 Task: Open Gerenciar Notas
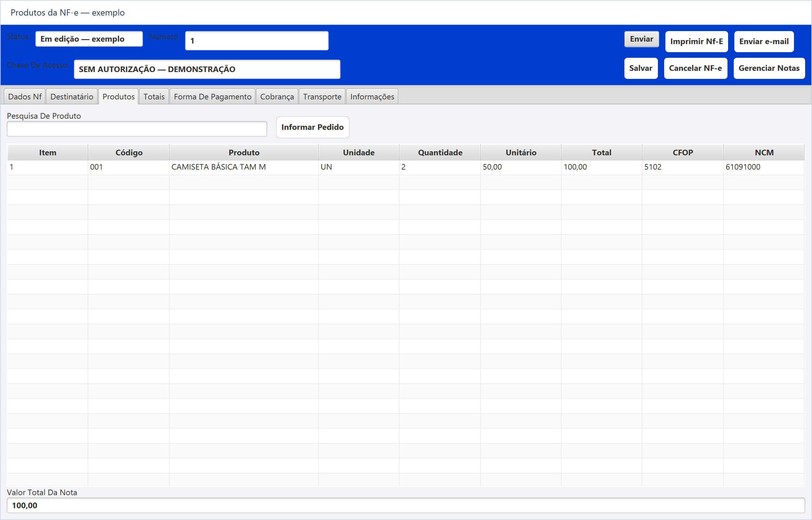click(769, 68)
